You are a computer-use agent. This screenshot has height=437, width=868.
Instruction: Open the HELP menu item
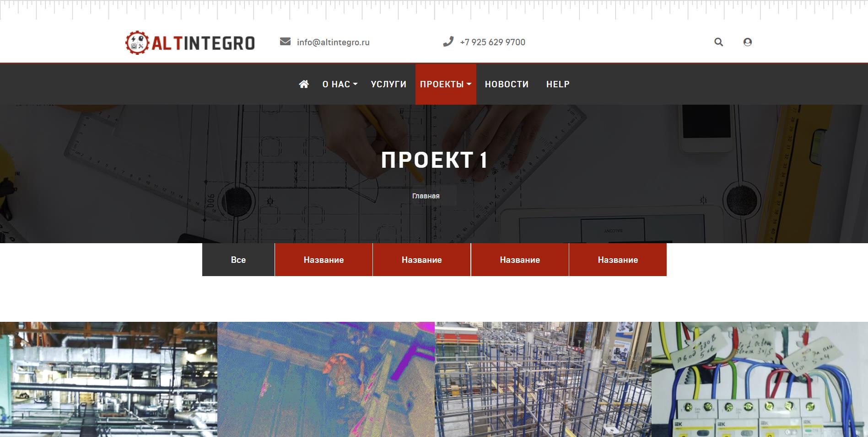tap(558, 84)
